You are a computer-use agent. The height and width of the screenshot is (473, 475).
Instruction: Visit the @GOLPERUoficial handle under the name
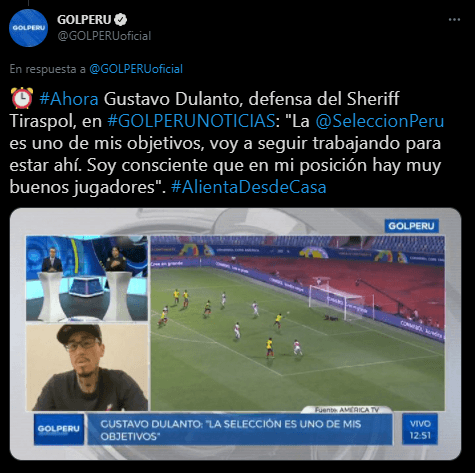(x=104, y=36)
